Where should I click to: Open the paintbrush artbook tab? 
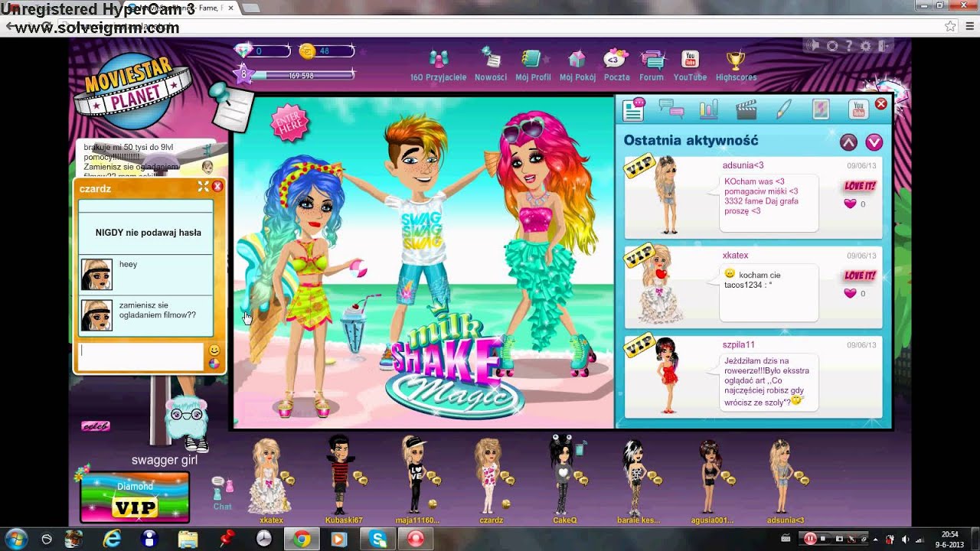tap(783, 109)
